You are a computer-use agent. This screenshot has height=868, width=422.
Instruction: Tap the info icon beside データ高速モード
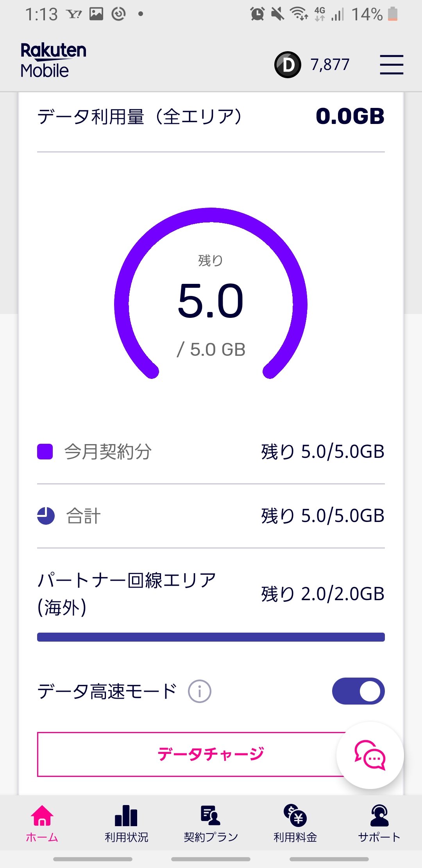point(199,691)
